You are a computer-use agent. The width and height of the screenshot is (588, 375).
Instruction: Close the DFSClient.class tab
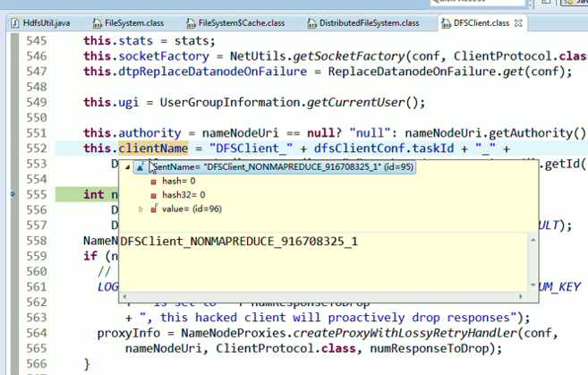[x=518, y=23]
